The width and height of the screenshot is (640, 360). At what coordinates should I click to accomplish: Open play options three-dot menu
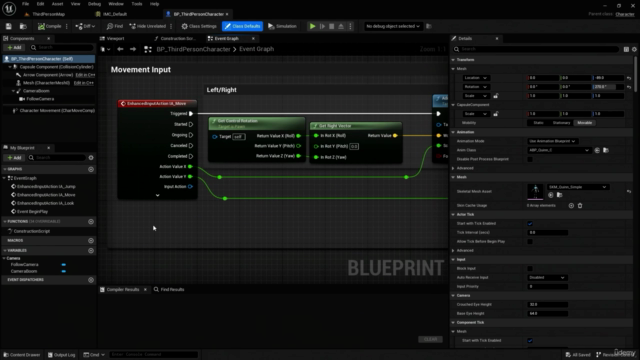click(350, 26)
